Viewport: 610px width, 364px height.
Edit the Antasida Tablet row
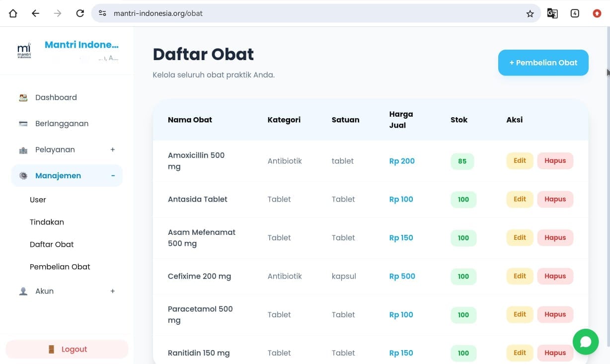520,199
